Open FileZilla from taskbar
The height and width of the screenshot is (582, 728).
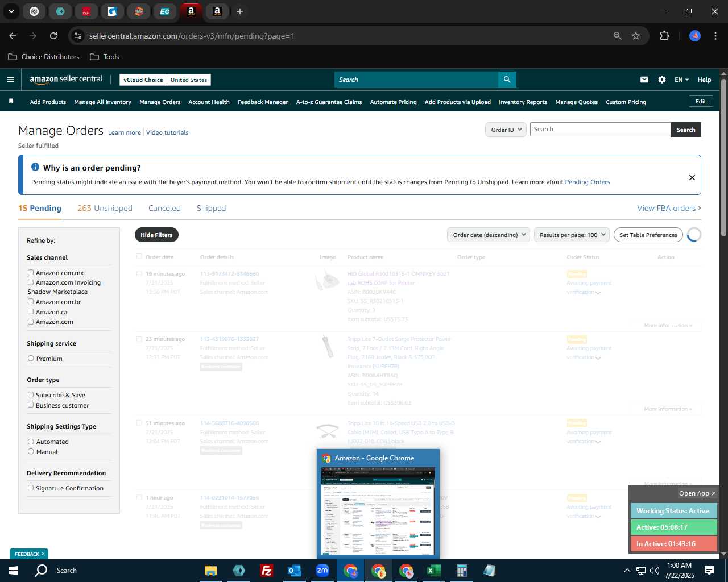(266, 571)
